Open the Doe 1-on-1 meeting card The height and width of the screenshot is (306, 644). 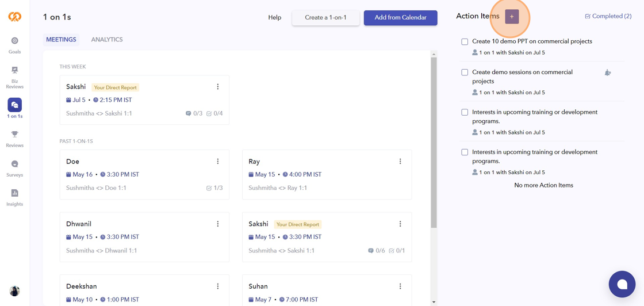click(144, 174)
